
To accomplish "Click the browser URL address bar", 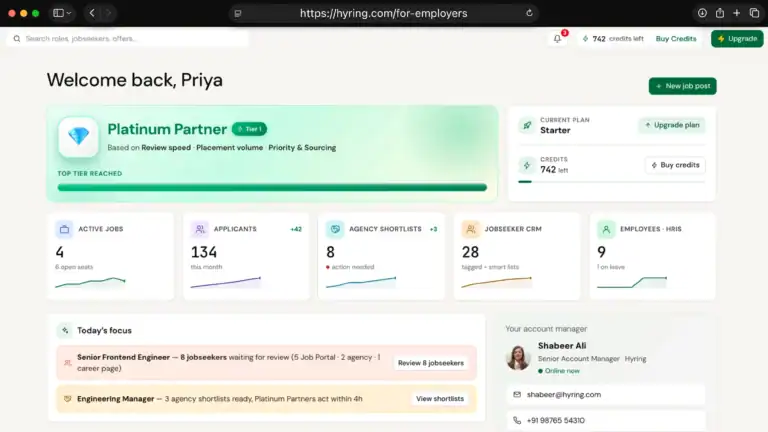I will coord(384,13).
